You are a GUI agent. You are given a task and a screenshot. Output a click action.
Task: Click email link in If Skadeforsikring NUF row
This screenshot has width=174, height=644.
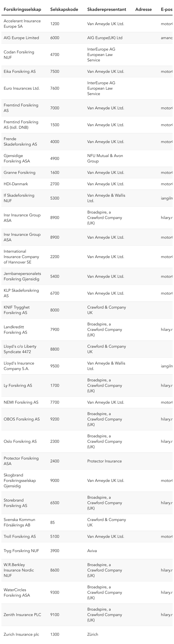coord(166,198)
